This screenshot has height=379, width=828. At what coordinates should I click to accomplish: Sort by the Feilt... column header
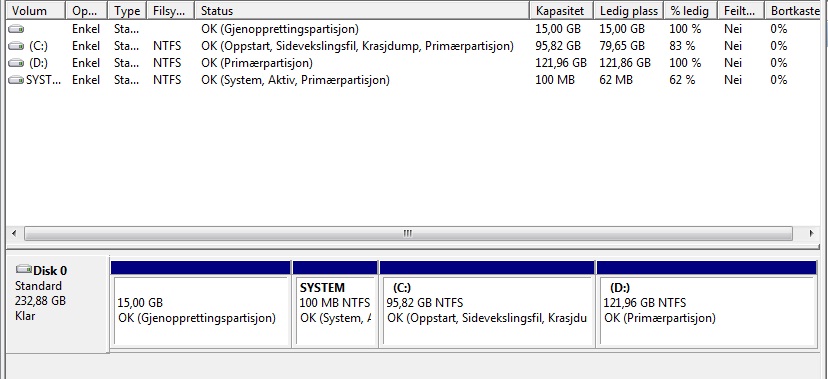coord(741,11)
